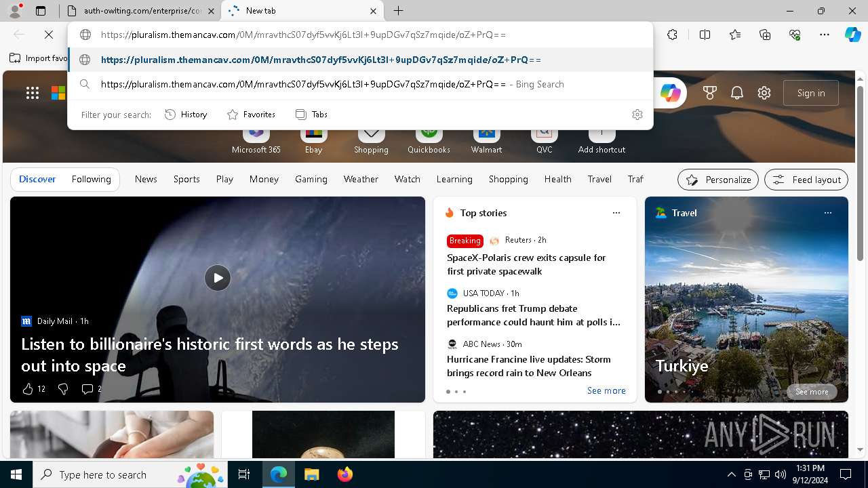The image size is (868, 488).
Task: Open SpaceX-Polaris crew spacewalk story
Action: (526, 264)
